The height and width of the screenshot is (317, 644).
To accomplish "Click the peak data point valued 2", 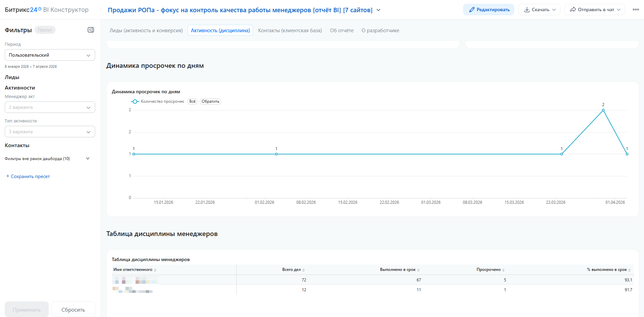I will 603,110.
